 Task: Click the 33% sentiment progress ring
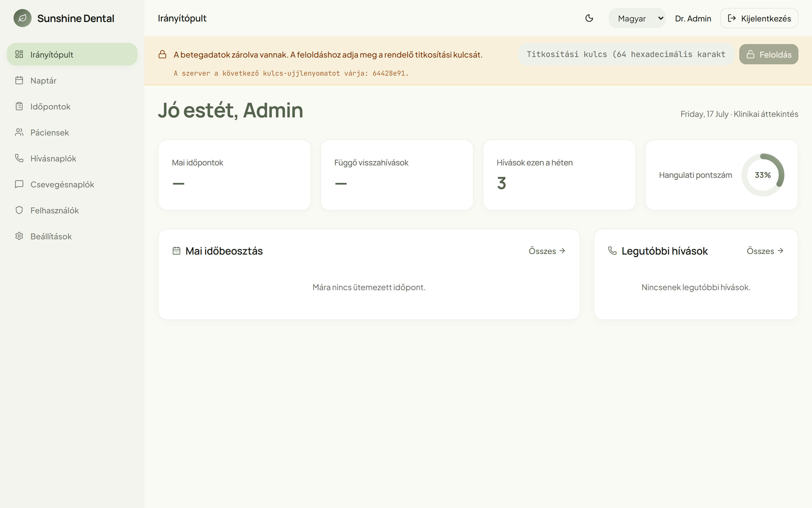(763, 175)
